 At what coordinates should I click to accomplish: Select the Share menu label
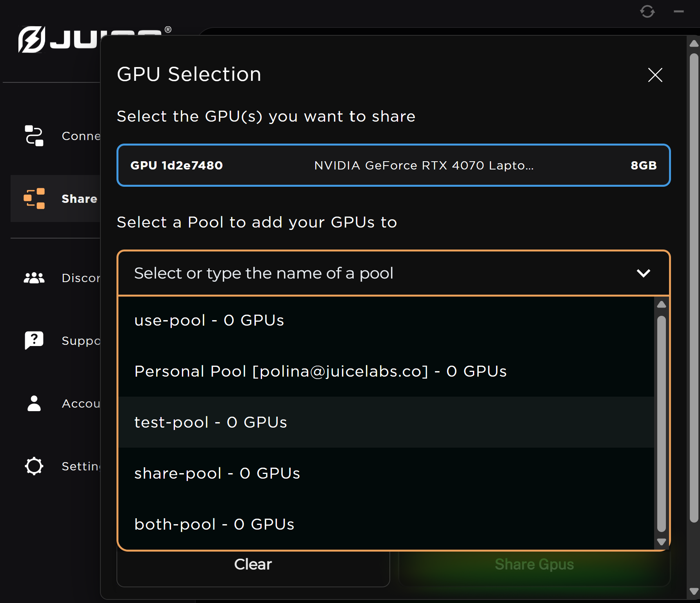click(x=80, y=199)
